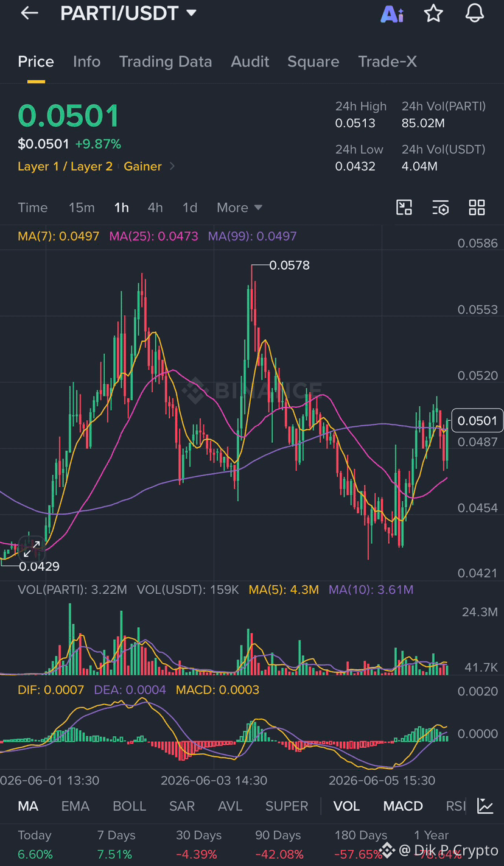The height and width of the screenshot is (866, 504).
Task: Click the 2026-06-03 14:30 time label
Action: [214, 780]
